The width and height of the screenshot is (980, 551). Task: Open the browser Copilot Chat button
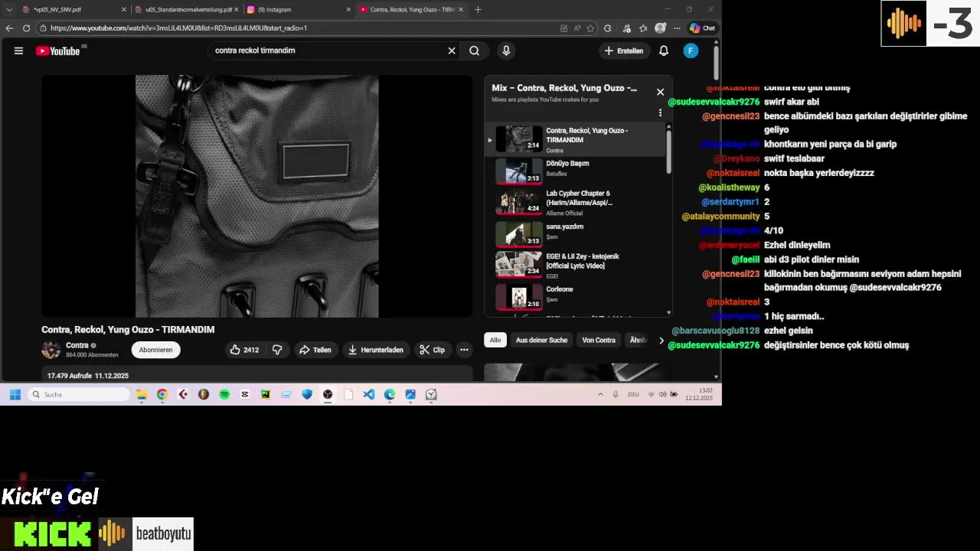coord(702,28)
